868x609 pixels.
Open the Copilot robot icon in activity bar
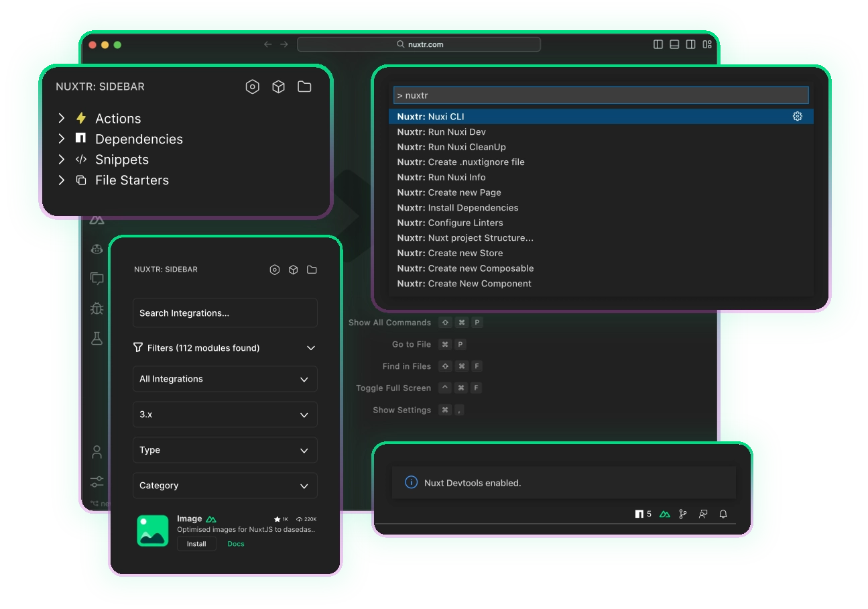pos(97,249)
